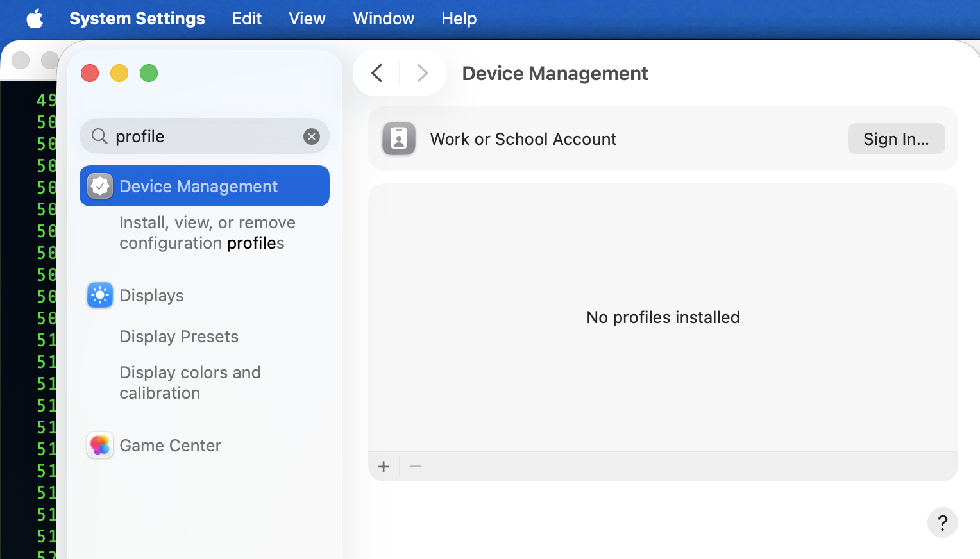Click the Displays sun icon

(100, 295)
